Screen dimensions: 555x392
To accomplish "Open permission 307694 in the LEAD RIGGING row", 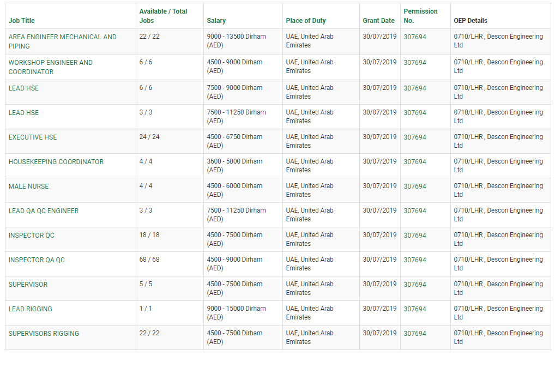I will (x=415, y=309).
